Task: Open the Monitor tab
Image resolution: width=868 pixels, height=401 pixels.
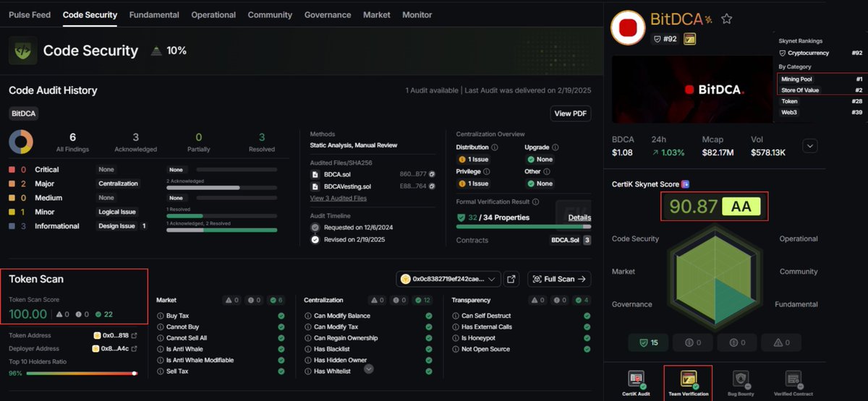Action: pyautogui.click(x=417, y=14)
